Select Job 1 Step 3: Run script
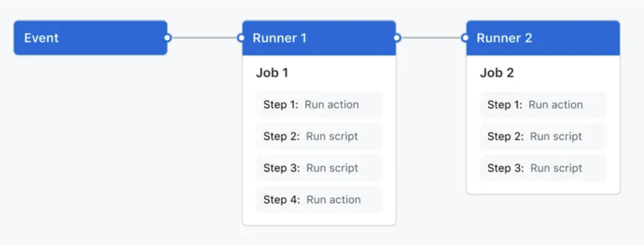 point(319,168)
